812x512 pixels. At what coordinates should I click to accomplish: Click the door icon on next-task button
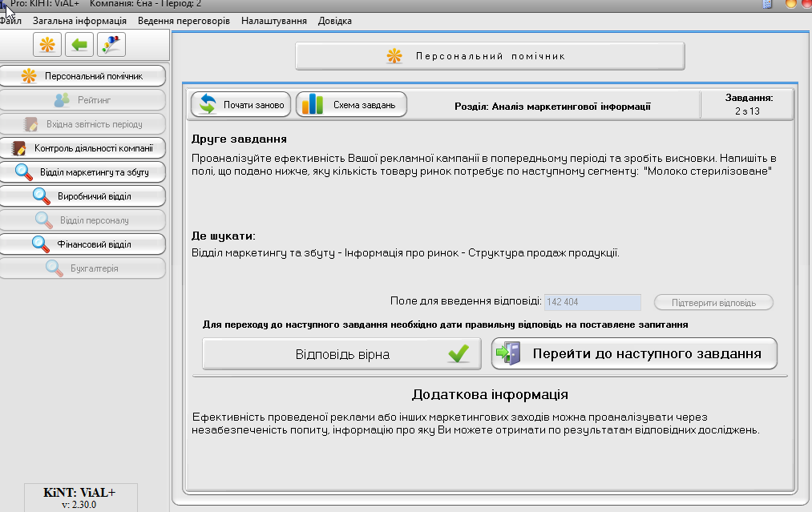click(508, 353)
